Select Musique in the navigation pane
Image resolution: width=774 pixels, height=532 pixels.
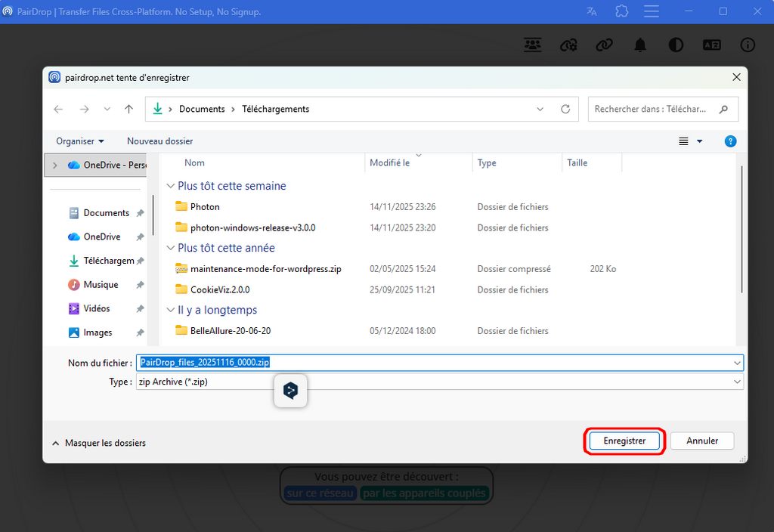(101, 285)
